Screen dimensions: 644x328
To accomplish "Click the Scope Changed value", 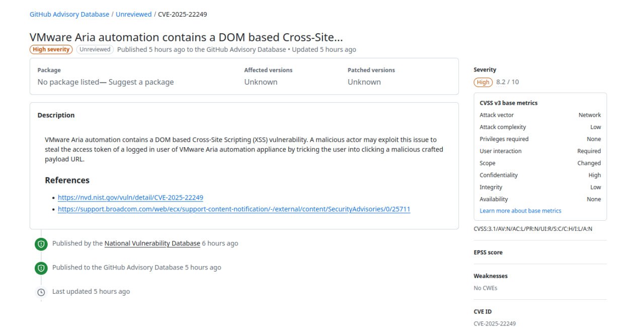I will [x=589, y=163].
